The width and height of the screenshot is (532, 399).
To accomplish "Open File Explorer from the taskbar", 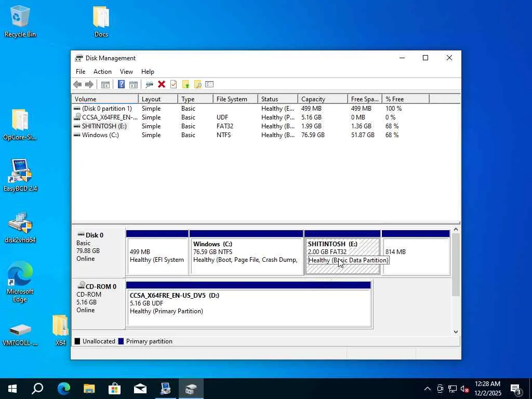I will [x=89, y=389].
